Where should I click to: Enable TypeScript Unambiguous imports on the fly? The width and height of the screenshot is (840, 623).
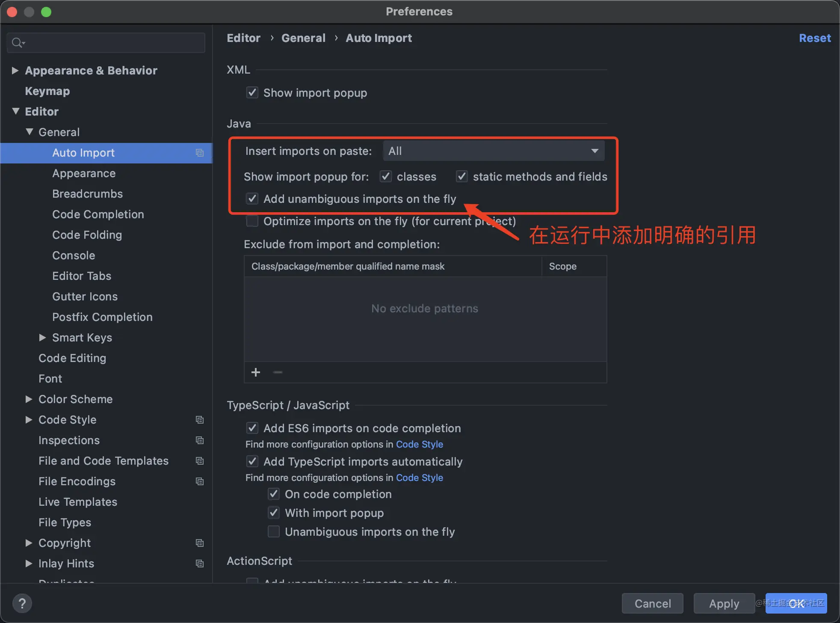(x=274, y=531)
